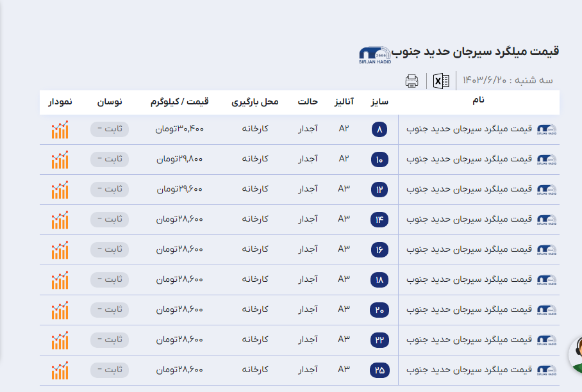Open chart icon for size 10 rebar
The height and width of the screenshot is (392, 582).
60,159
